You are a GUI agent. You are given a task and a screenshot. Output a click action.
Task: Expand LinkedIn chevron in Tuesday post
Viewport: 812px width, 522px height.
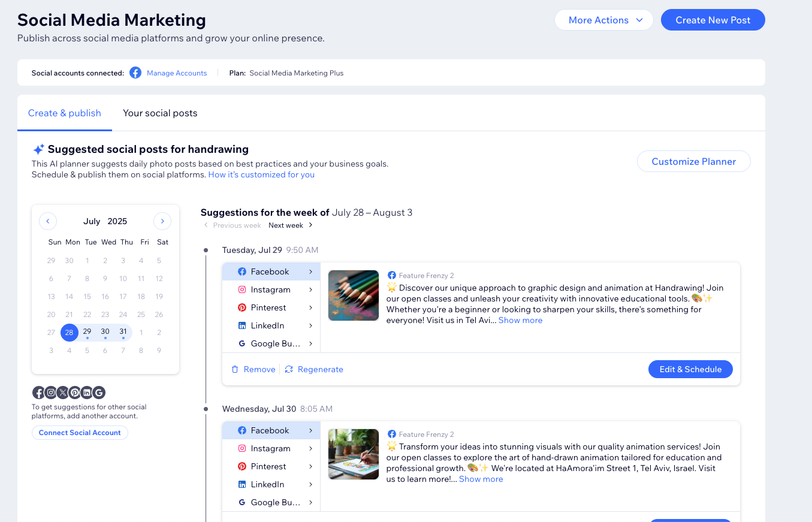coord(310,325)
